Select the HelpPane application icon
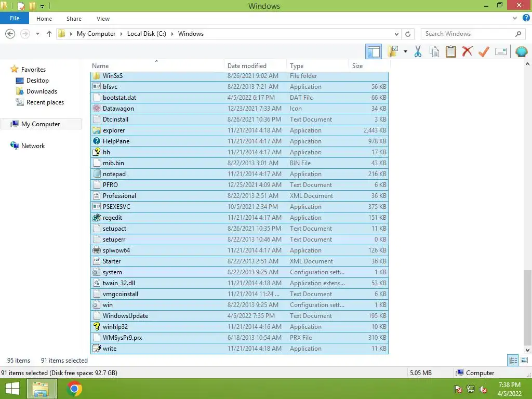Screen dimensions: 532x399 96,141
